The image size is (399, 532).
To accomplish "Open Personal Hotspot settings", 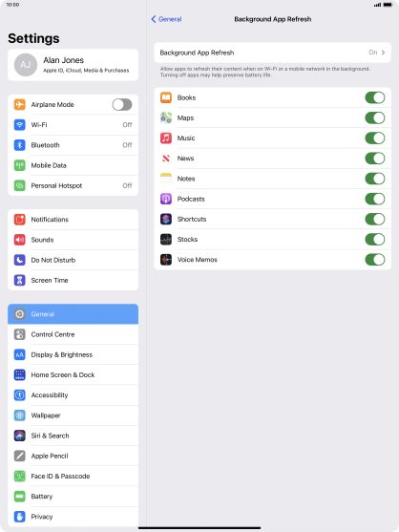I will 73,185.
